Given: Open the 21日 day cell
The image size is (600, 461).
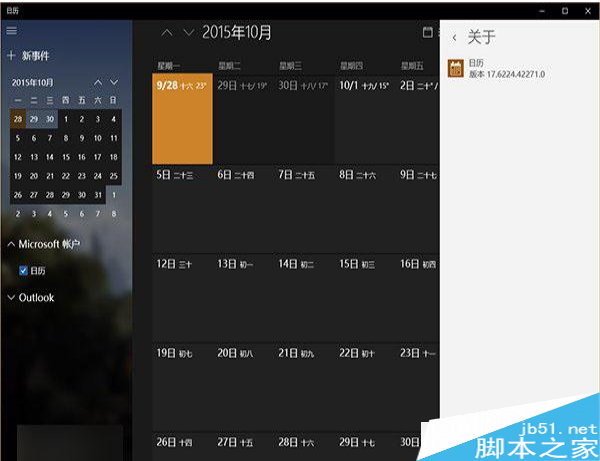Looking at the screenshot, I should click(x=304, y=388).
